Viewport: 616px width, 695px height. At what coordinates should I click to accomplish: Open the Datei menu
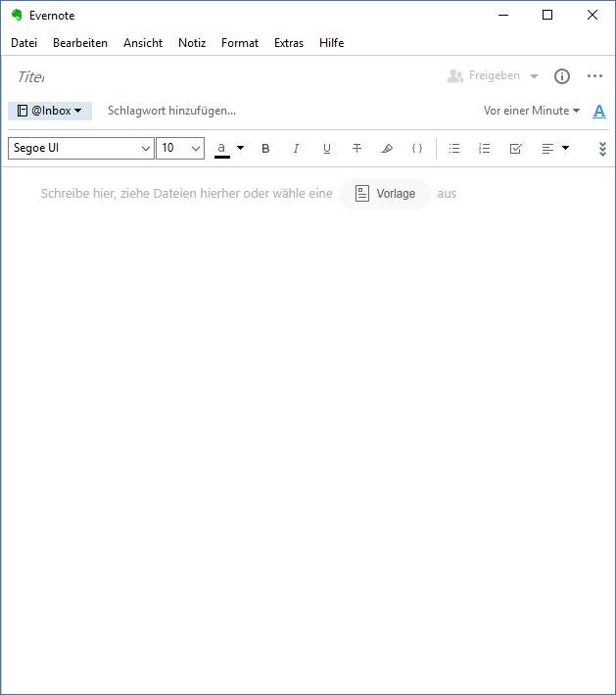24,43
